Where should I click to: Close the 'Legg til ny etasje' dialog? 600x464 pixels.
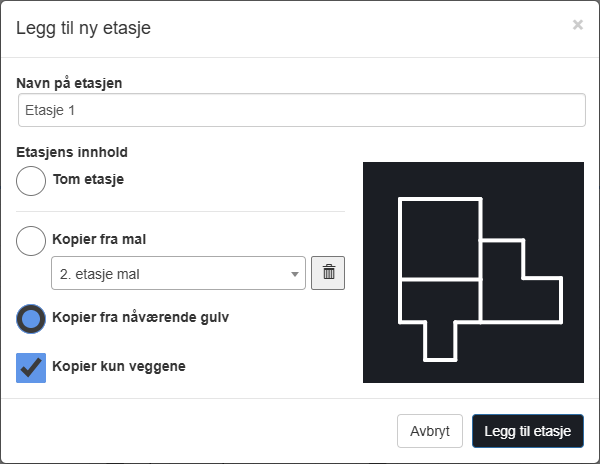[x=577, y=25]
